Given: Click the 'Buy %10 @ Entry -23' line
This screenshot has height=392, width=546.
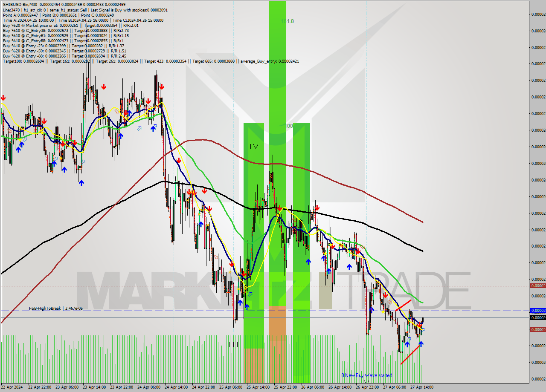Looking at the screenshot, I should click(x=64, y=46).
